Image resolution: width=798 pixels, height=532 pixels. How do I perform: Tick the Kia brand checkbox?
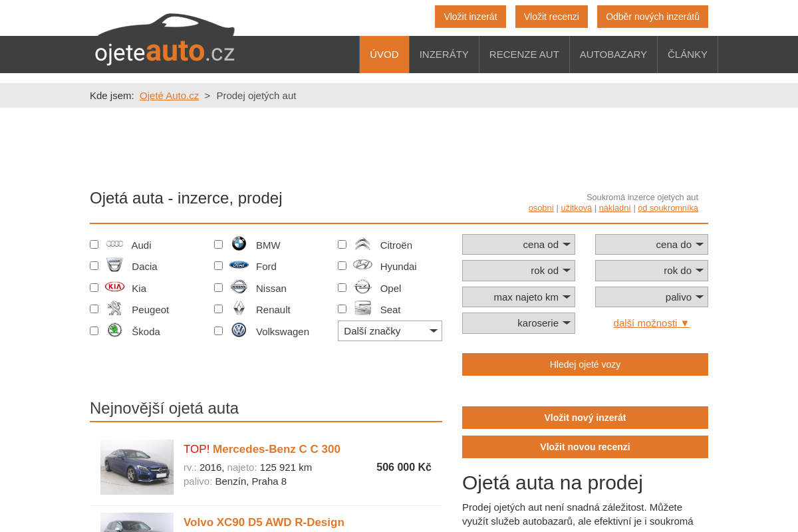click(94, 287)
